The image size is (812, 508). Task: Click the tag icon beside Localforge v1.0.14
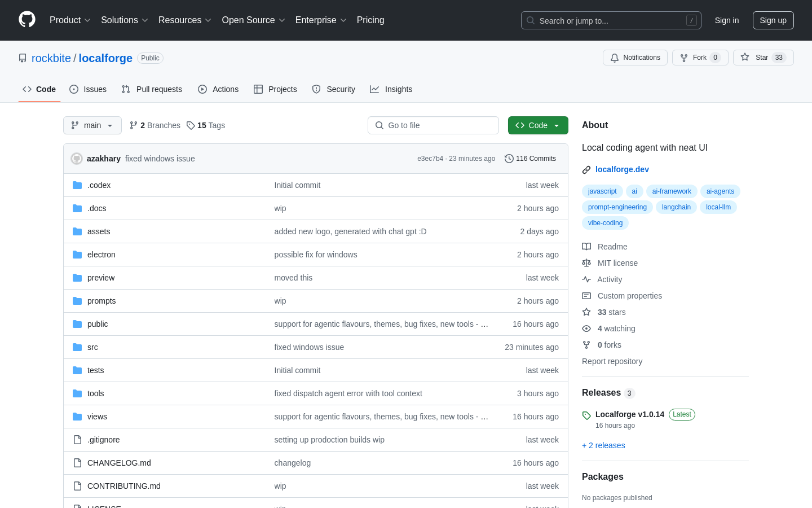coord(586,415)
